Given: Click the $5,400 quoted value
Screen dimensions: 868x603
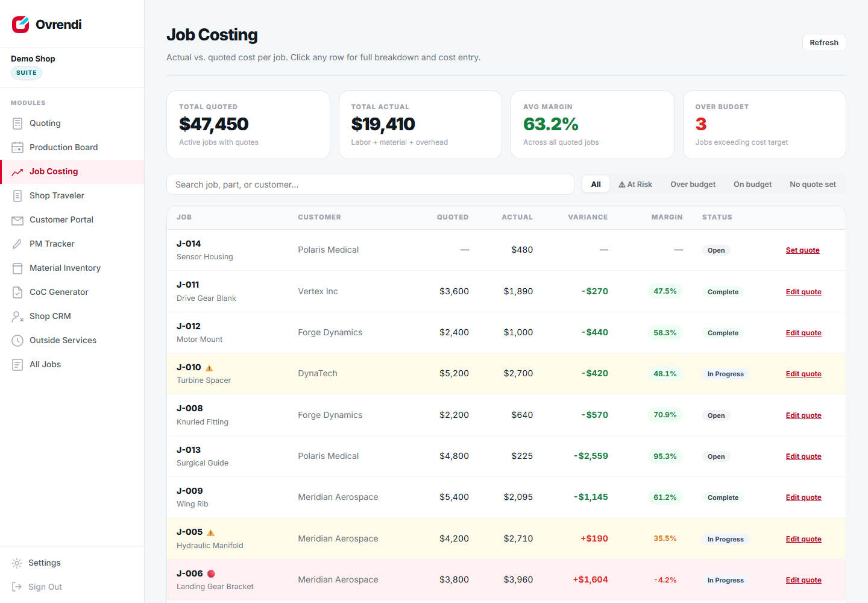Looking at the screenshot, I should [454, 497].
